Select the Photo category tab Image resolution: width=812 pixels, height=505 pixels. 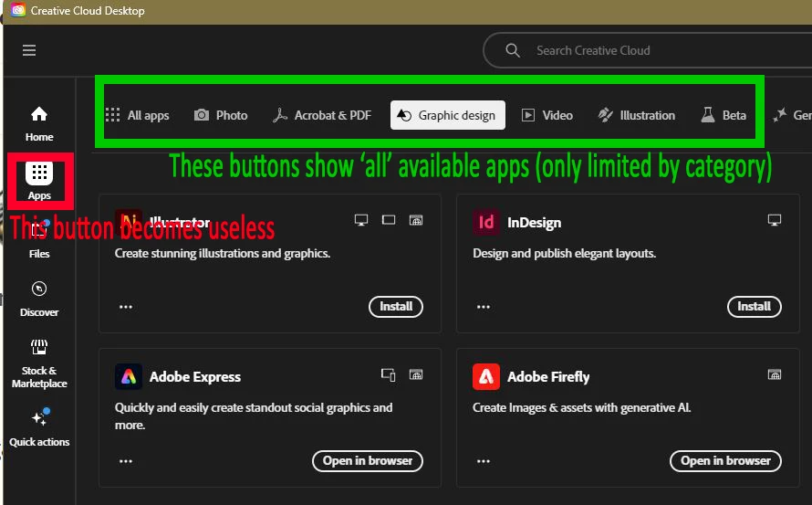221,115
